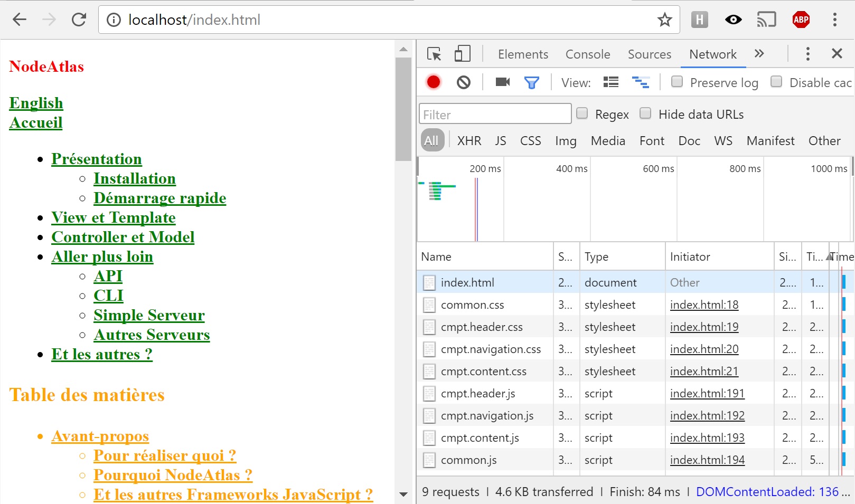This screenshot has height=504, width=855.
Task: Select the Network tab
Action: click(713, 54)
